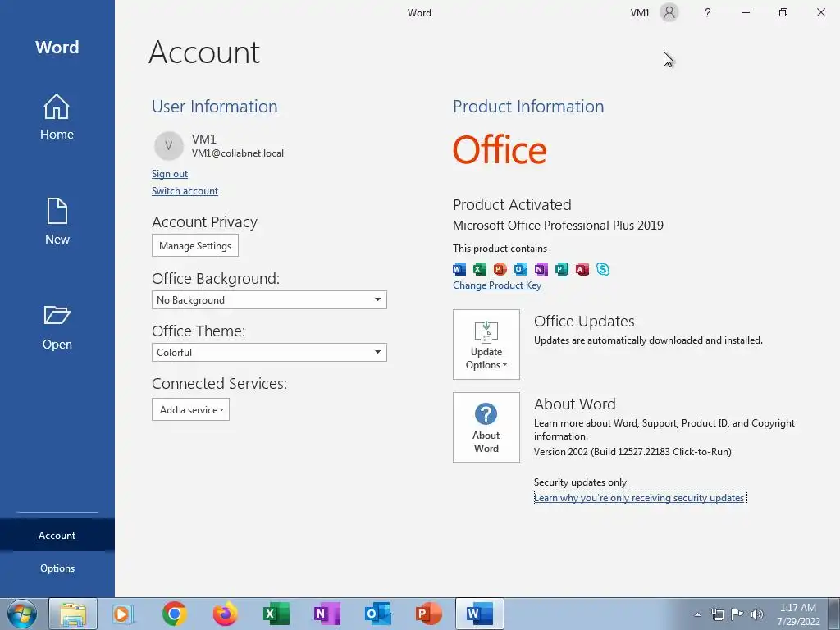This screenshot has width=840, height=630.
Task: Click the Version 2002 build text
Action: point(632,452)
